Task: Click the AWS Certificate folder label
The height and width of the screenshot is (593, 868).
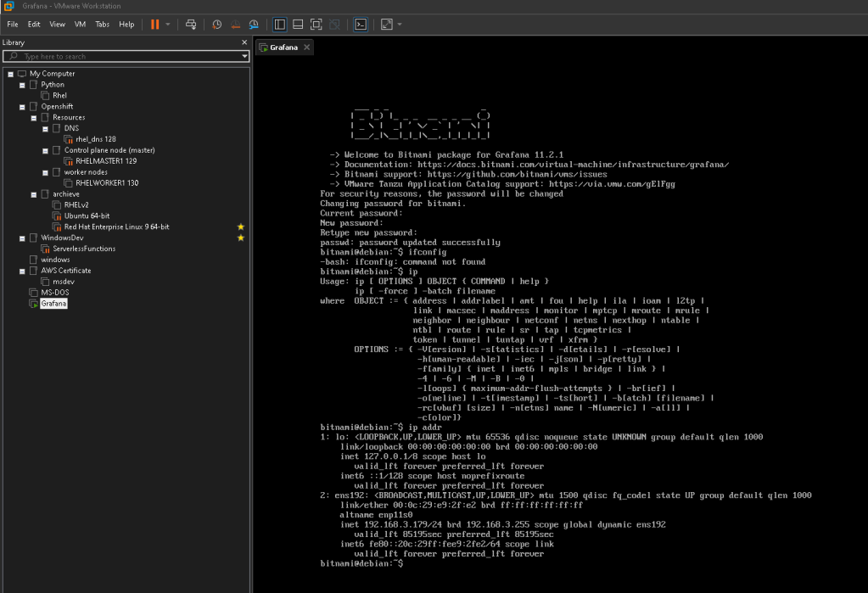Action: (x=65, y=271)
